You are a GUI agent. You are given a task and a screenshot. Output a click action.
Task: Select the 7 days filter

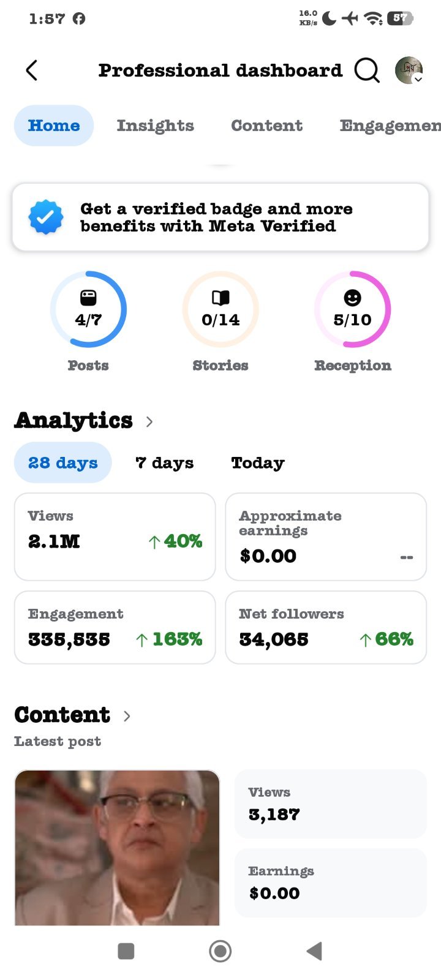pyautogui.click(x=164, y=463)
